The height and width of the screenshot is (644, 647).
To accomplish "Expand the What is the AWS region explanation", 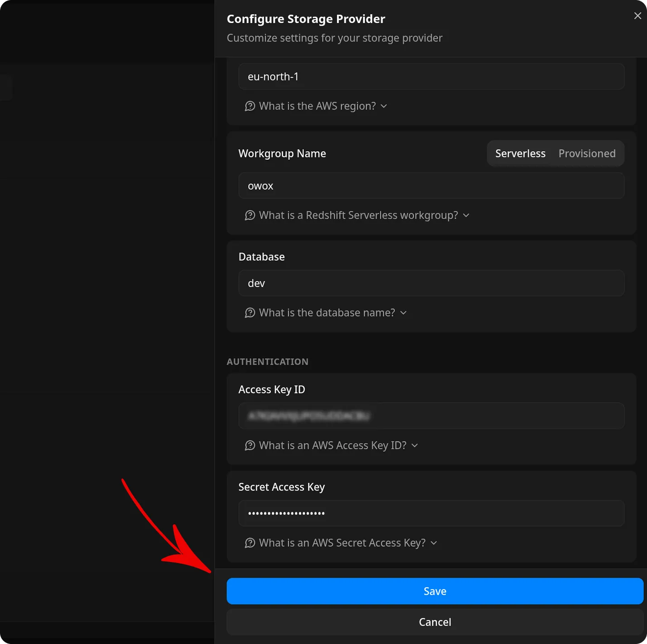I will [x=384, y=106].
